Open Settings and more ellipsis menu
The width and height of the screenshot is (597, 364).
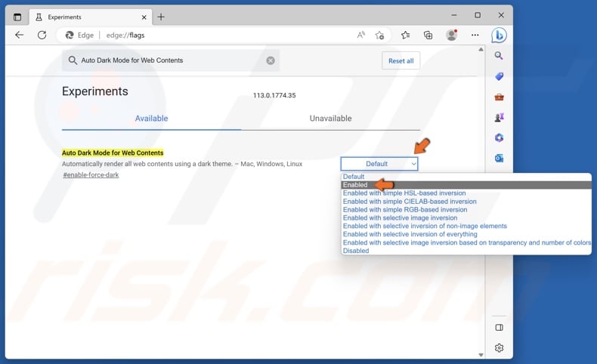(475, 35)
